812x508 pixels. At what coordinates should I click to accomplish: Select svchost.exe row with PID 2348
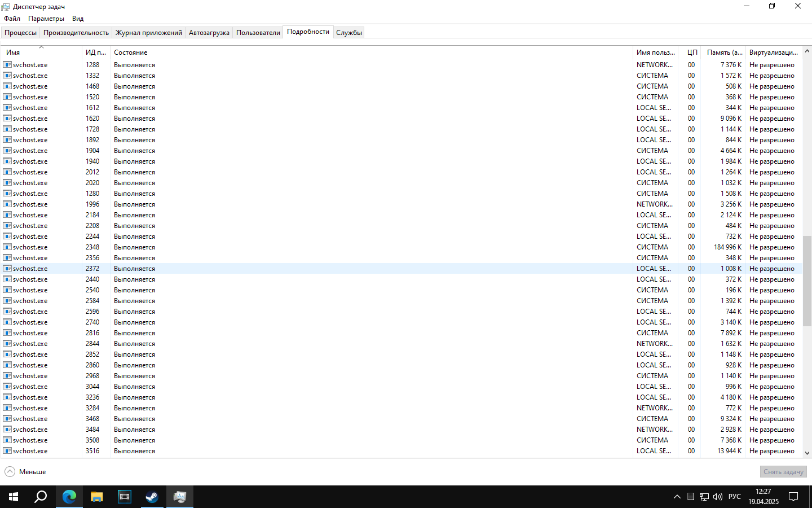coord(30,247)
